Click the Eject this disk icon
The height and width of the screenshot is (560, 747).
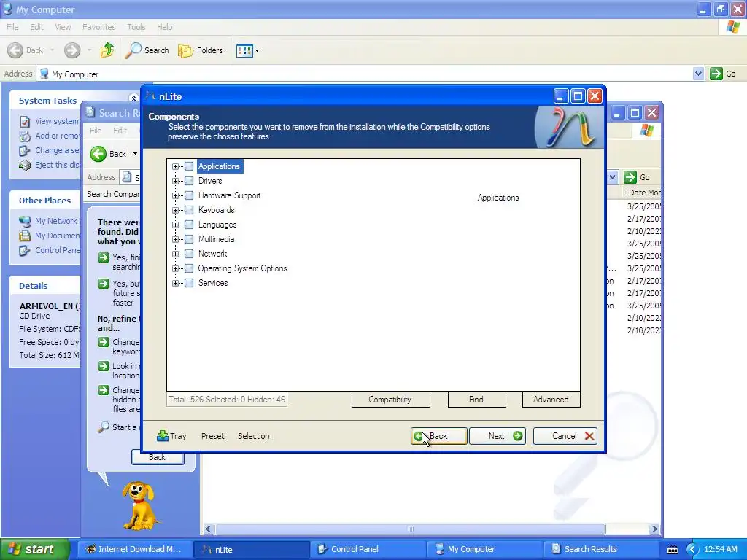click(x=25, y=166)
